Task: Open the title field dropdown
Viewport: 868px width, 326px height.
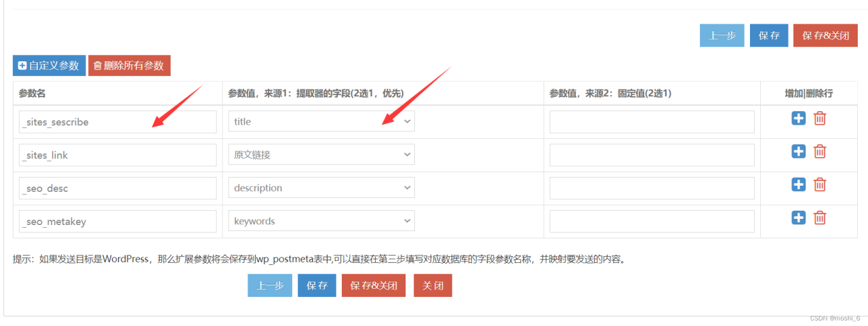Action: [321, 121]
